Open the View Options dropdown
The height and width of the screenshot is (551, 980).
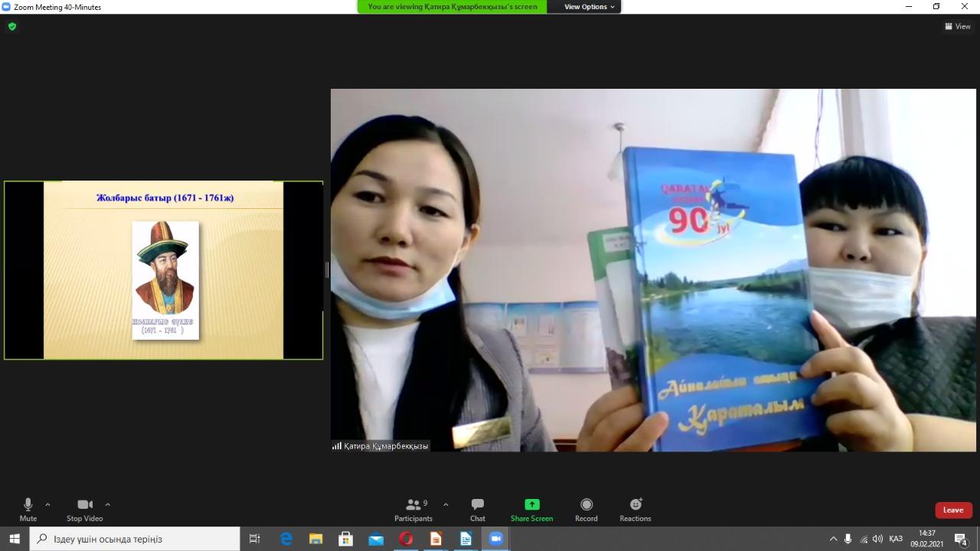tap(589, 7)
